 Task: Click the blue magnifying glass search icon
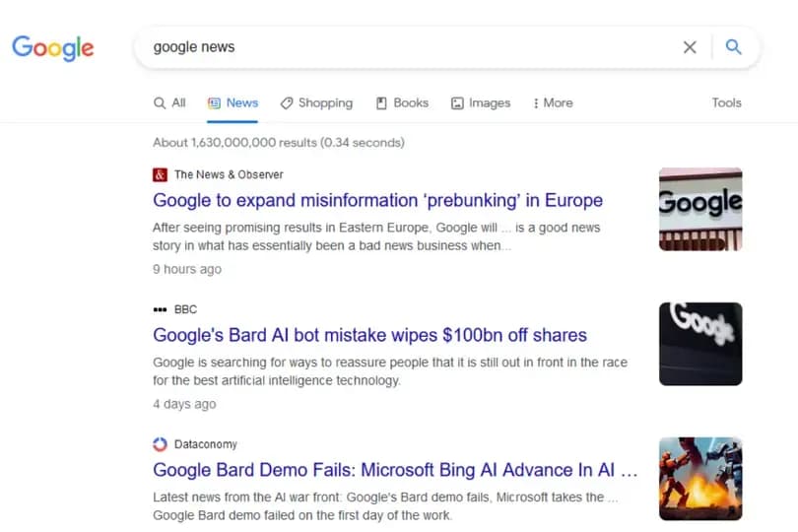pos(733,47)
